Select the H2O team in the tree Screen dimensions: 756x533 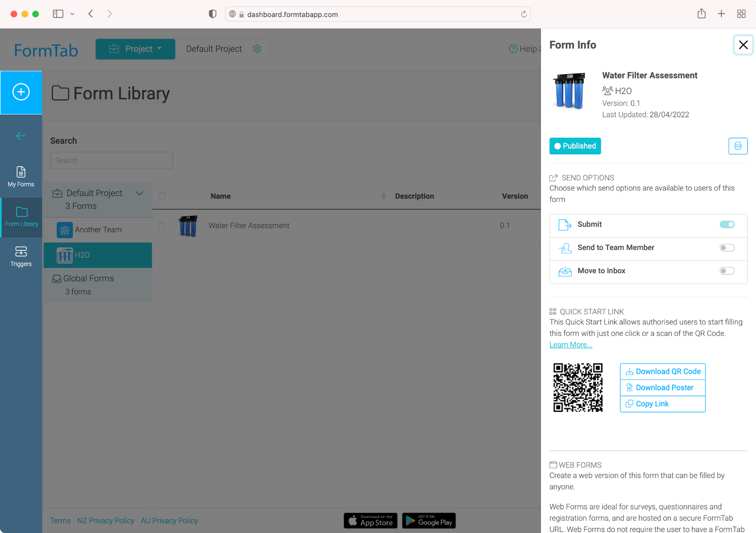[x=98, y=255]
